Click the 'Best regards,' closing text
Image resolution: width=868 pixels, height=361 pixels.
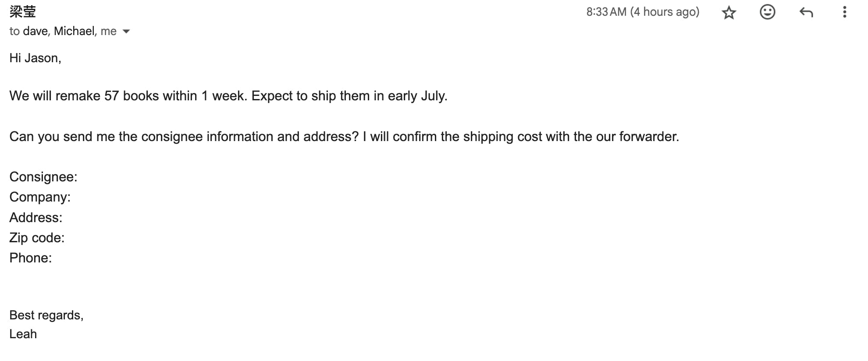pyautogui.click(x=46, y=315)
